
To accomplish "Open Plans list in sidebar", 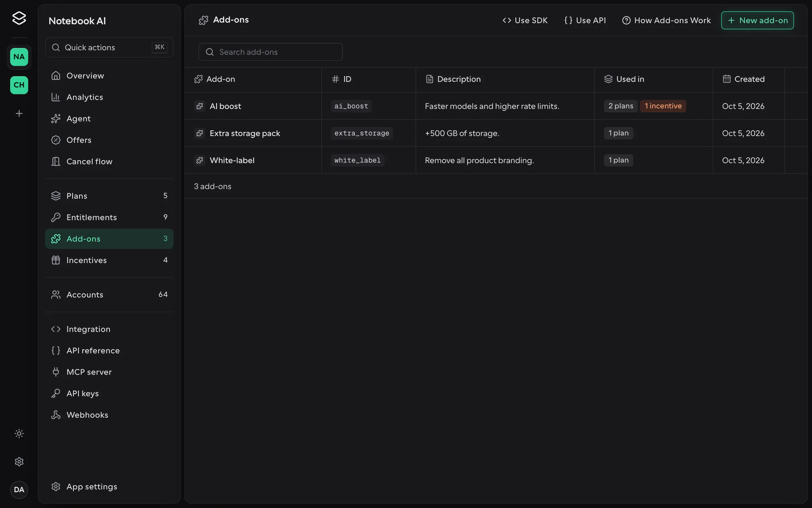I will [109, 196].
